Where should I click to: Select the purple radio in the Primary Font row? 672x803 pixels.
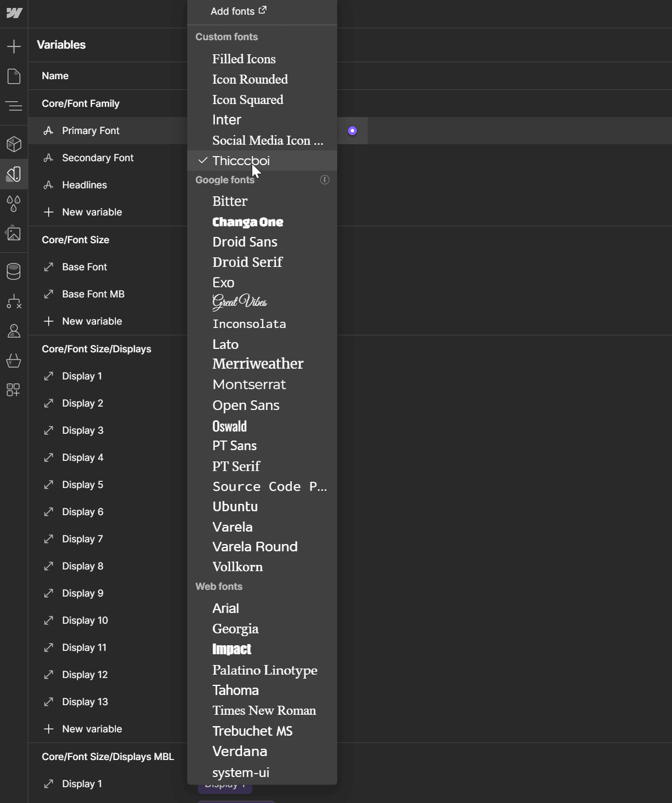tap(352, 131)
